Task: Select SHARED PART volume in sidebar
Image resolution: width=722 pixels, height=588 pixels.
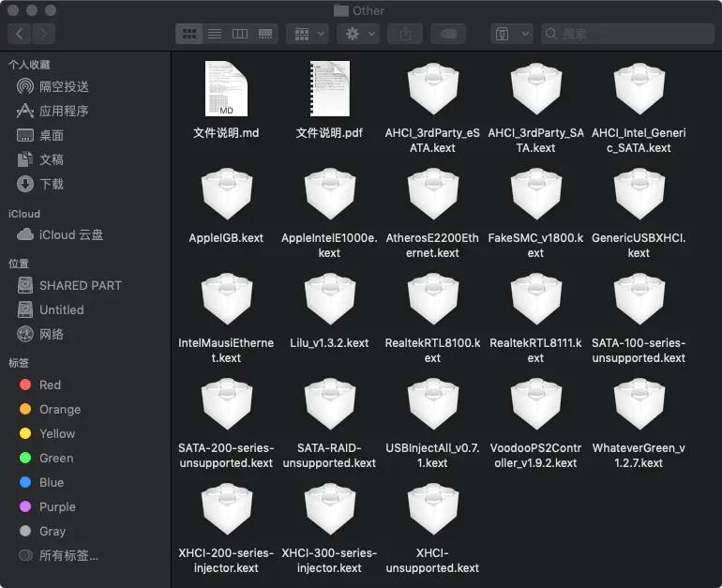Action: [x=69, y=285]
